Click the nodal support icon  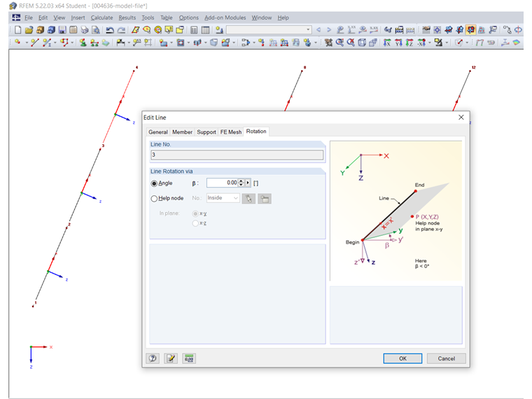(83, 43)
